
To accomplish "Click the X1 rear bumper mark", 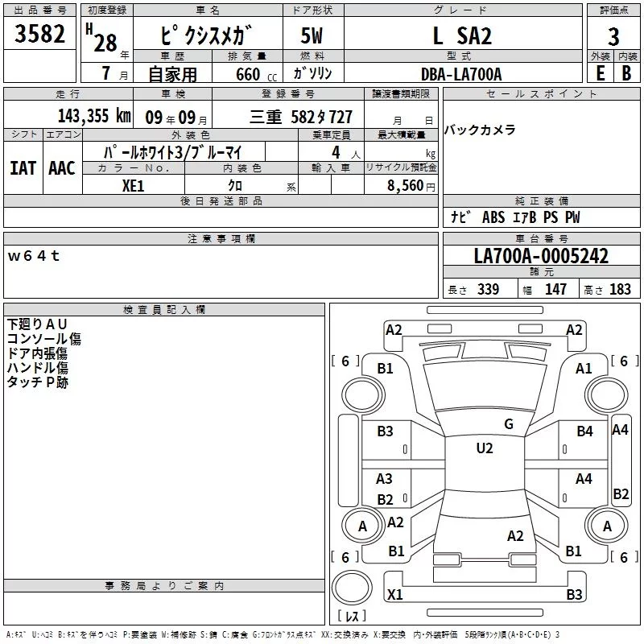I will pos(394,595).
